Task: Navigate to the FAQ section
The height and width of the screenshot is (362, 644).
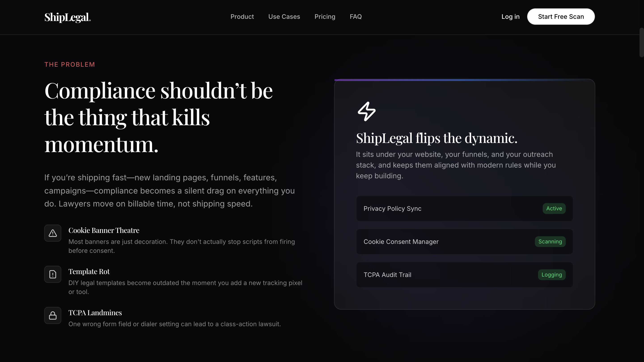Action: click(x=356, y=17)
